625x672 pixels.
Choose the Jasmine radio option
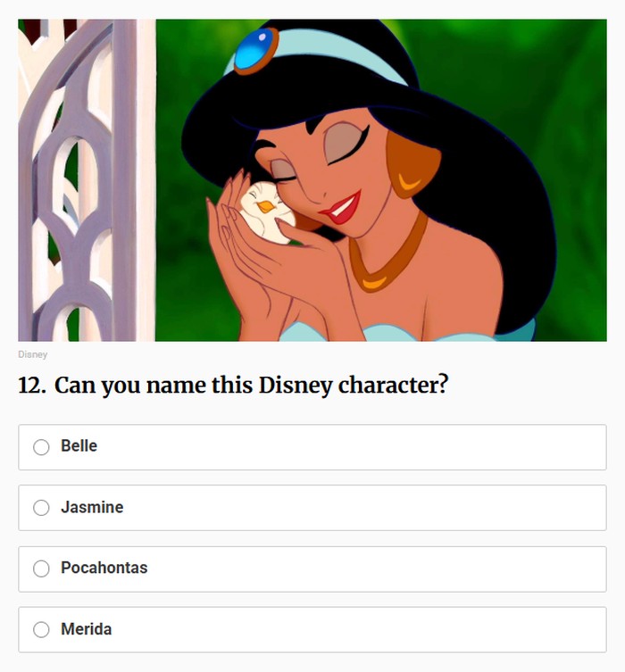[41, 508]
